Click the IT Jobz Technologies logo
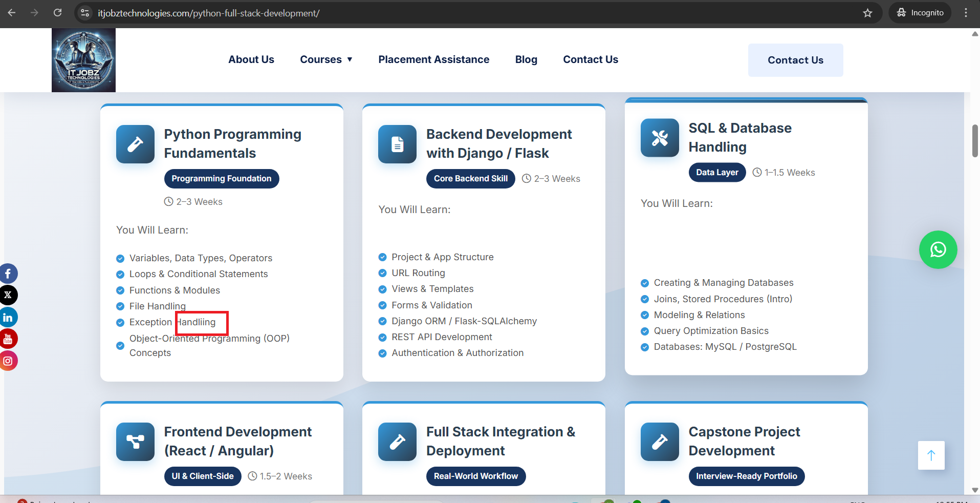Screen dimensions: 980x503 [x=83, y=60]
